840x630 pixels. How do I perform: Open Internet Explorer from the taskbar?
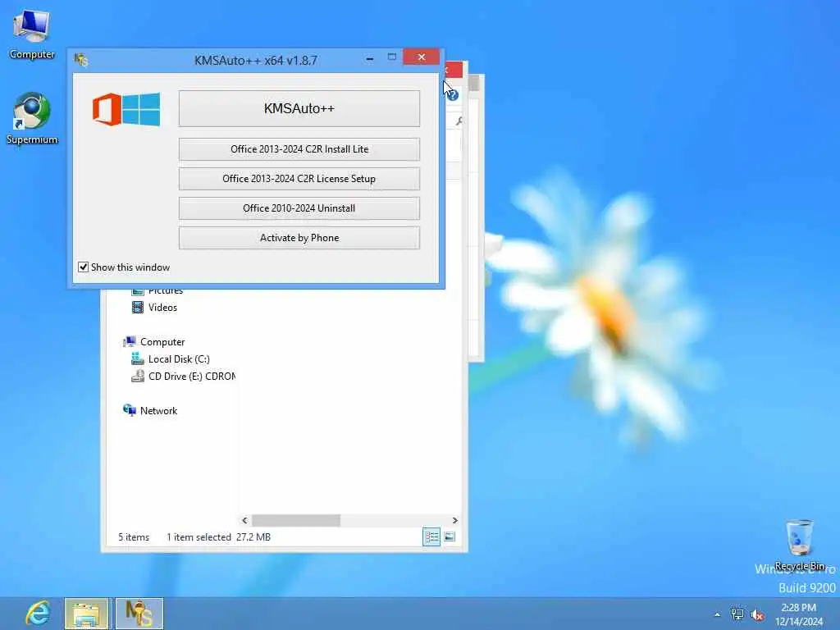[38, 614]
